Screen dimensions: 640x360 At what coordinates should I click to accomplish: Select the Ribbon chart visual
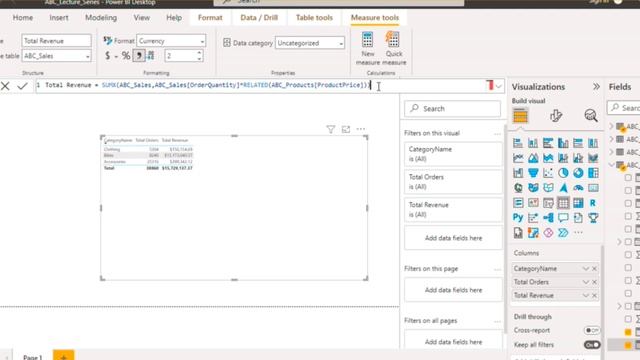pyautogui.click(x=593, y=158)
